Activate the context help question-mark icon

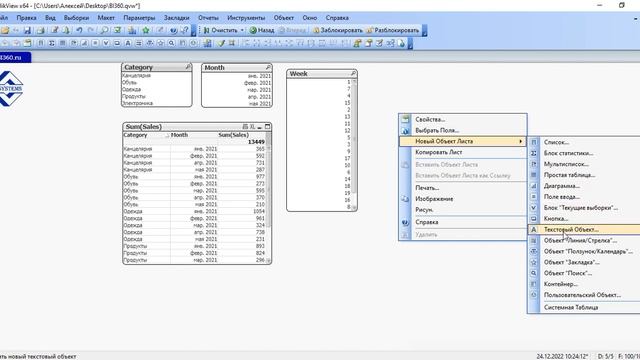point(184,30)
